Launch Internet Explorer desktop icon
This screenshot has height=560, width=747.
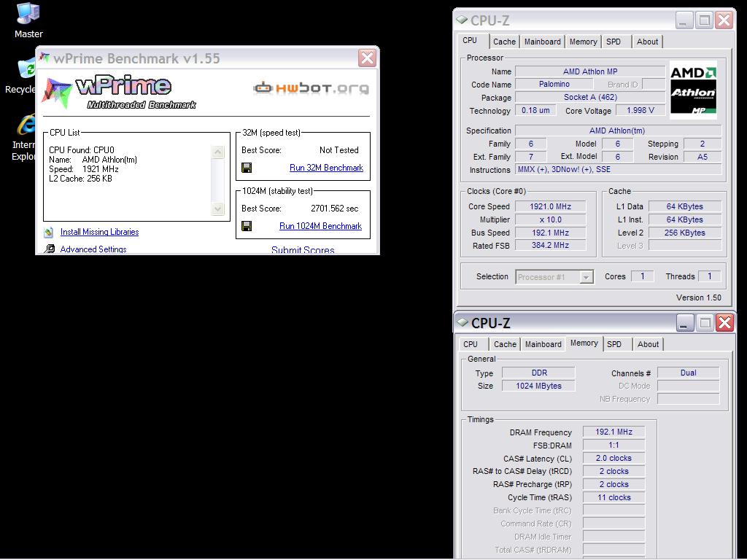[x=24, y=137]
